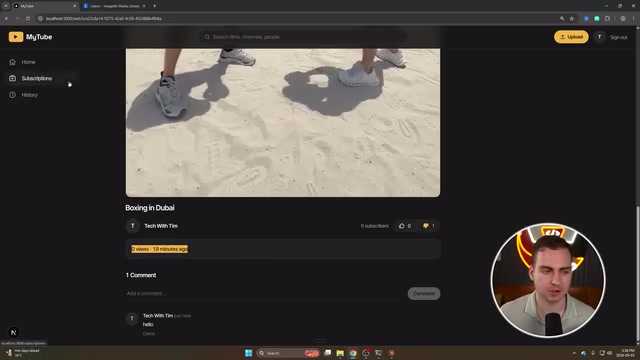Click the browser back arrow
Image resolution: width=640 pixels, height=360 pixels.
coord(7,18)
